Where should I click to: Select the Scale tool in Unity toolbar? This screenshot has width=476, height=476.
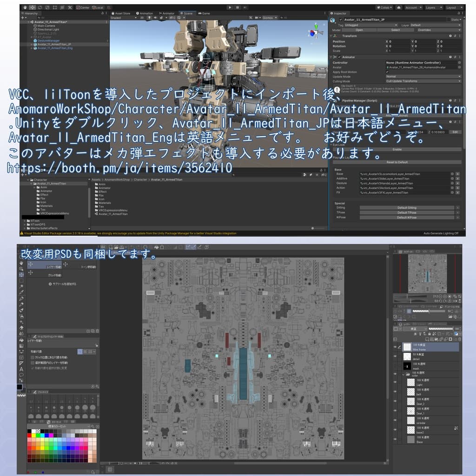point(47,7)
